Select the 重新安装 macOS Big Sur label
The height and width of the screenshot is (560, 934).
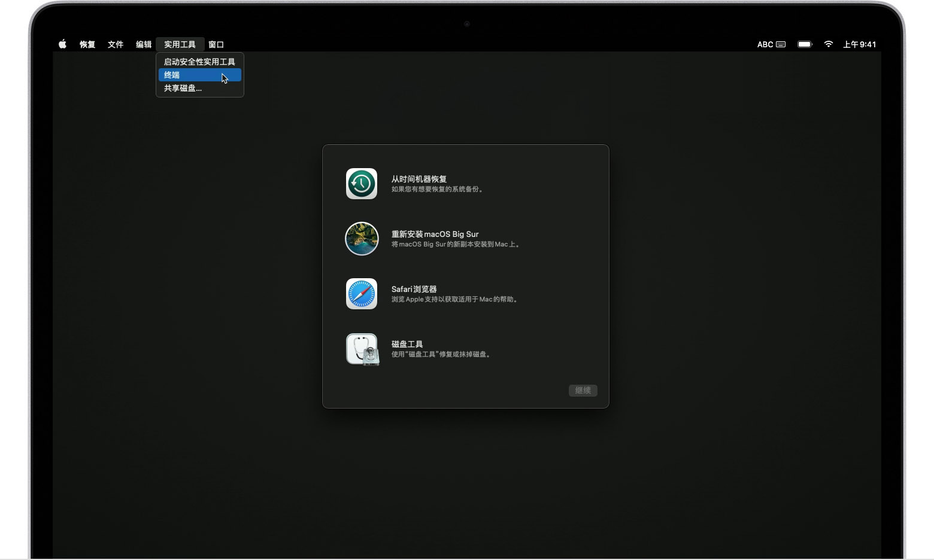(x=435, y=234)
